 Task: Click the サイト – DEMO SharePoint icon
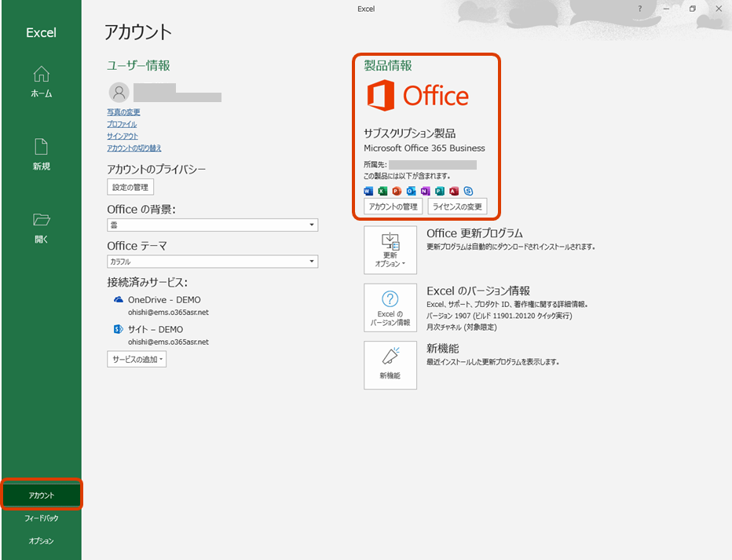(118, 329)
